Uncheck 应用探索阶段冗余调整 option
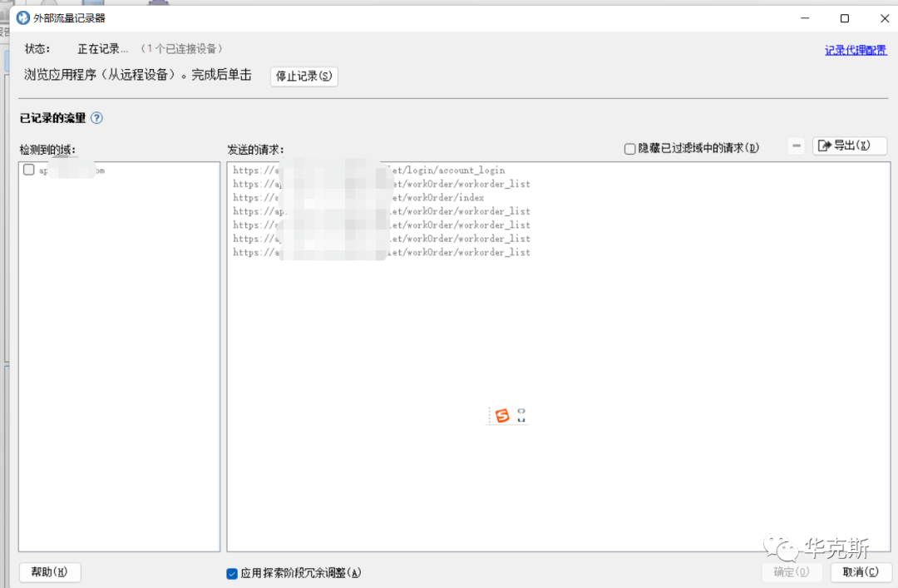The width and height of the screenshot is (898, 588). click(232, 573)
